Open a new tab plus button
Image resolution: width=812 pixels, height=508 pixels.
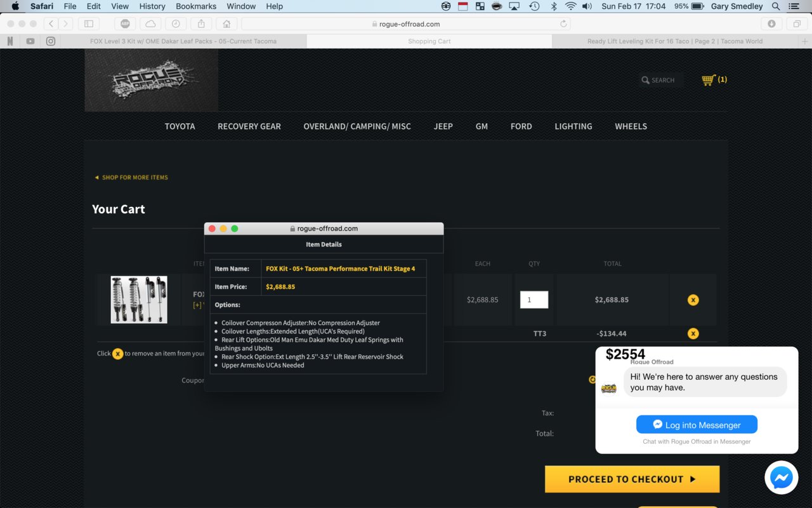(805, 41)
